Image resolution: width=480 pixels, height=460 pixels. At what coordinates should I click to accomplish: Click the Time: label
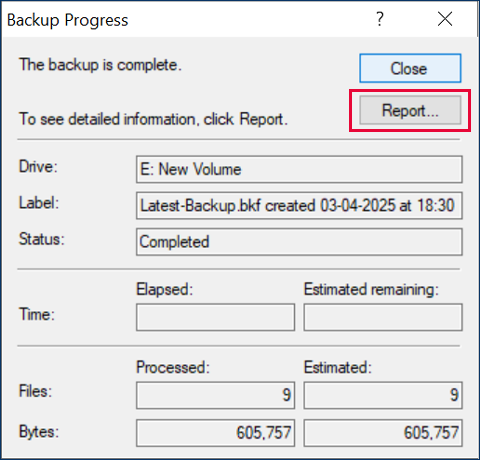pos(37,314)
